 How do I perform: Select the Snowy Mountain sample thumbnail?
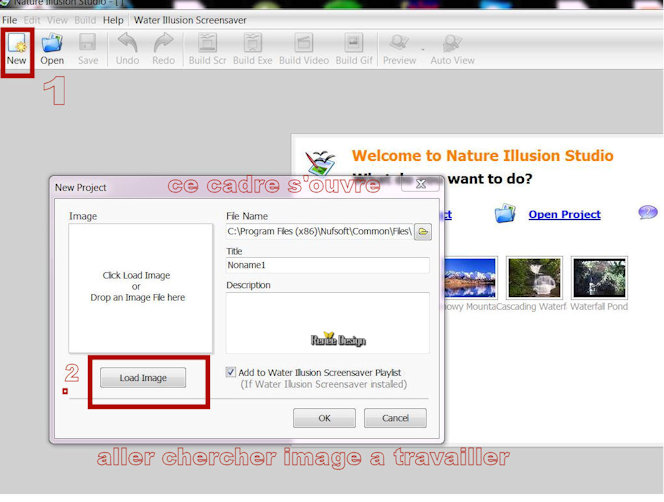(x=470, y=277)
